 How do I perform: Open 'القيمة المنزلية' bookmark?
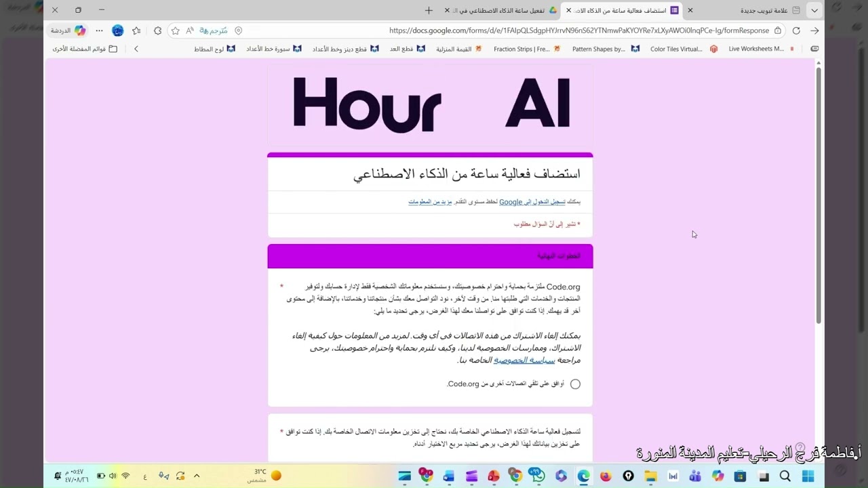pos(460,49)
